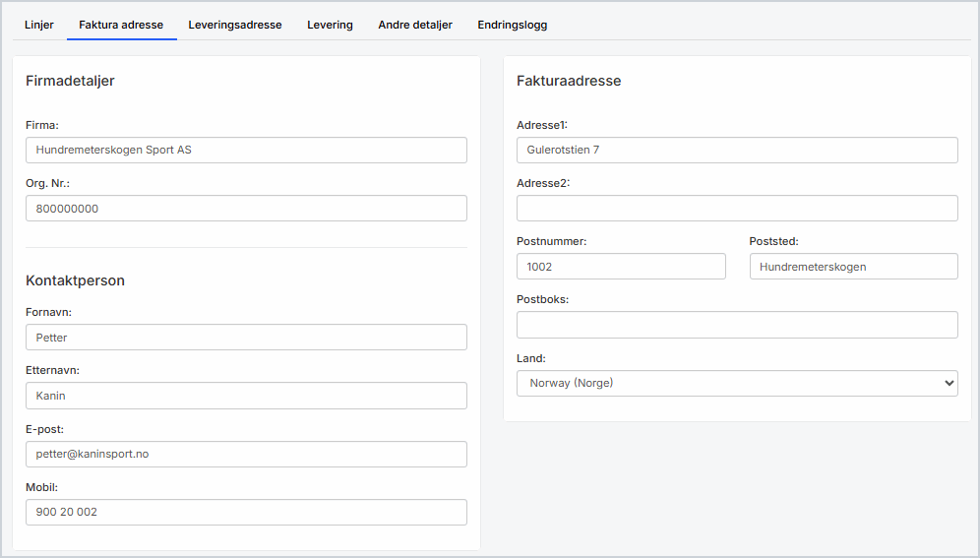Click the Firma input with Hundremeterskogen Sport AS
Viewport: 980px width, 558px height.
click(x=246, y=150)
